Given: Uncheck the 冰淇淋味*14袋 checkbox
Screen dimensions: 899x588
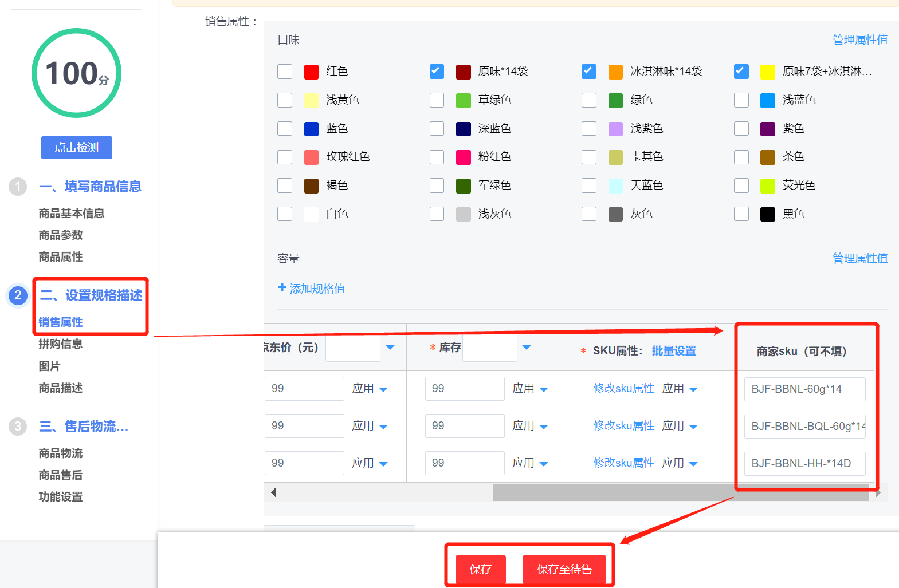Looking at the screenshot, I should (589, 72).
